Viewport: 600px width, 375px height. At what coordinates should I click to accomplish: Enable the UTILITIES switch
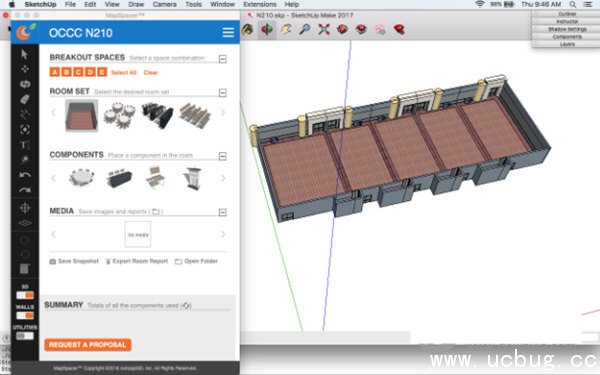click(x=25, y=336)
